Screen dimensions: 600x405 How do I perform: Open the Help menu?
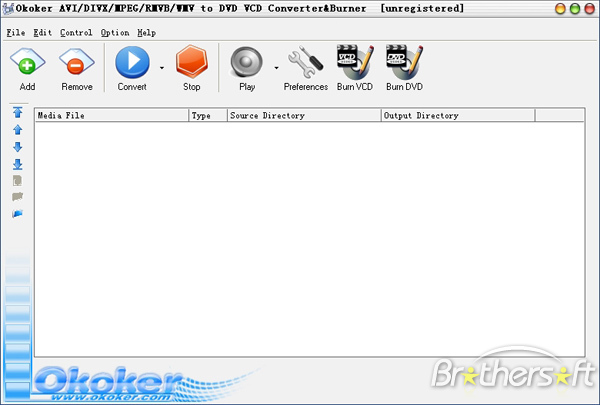click(x=147, y=33)
